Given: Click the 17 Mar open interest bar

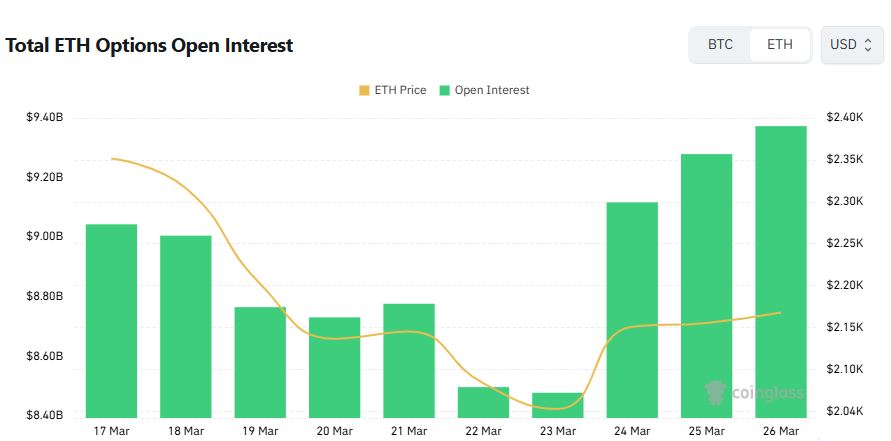Looking at the screenshot, I should [111, 320].
